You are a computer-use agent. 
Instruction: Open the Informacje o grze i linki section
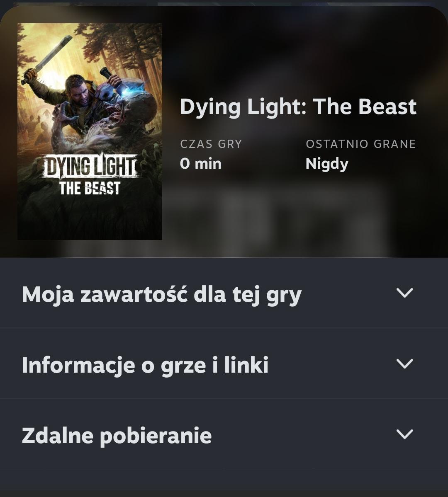point(224,364)
